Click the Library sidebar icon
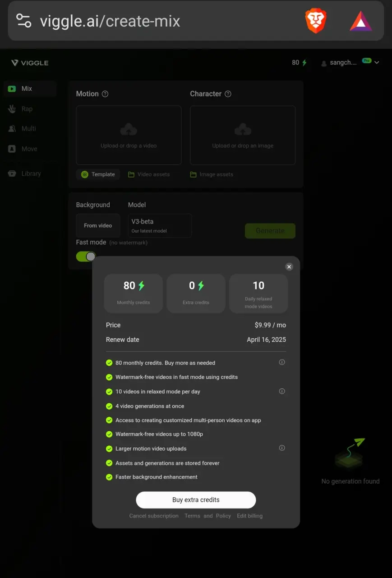 [12, 173]
